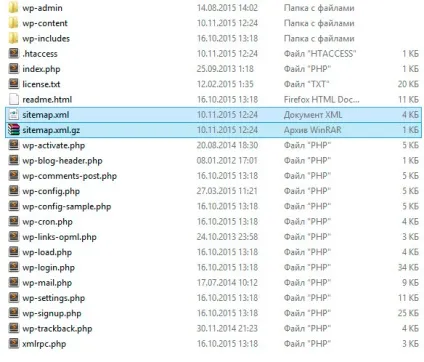
Task: Click the size 20 КБ of license.txt
Action: tap(408, 84)
